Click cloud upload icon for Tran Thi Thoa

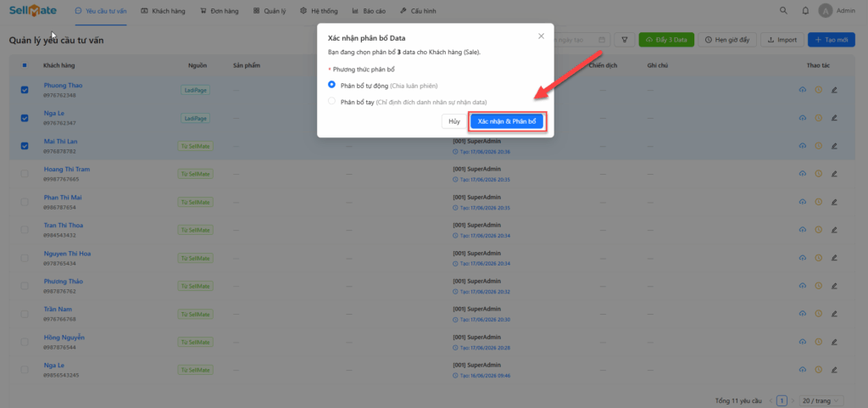pos(802,229)
